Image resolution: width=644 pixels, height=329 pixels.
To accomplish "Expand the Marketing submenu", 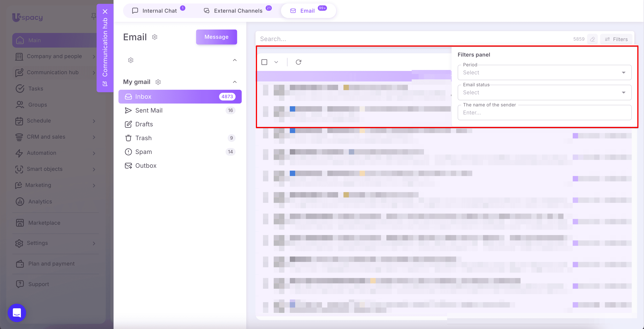I will point(94,185).
